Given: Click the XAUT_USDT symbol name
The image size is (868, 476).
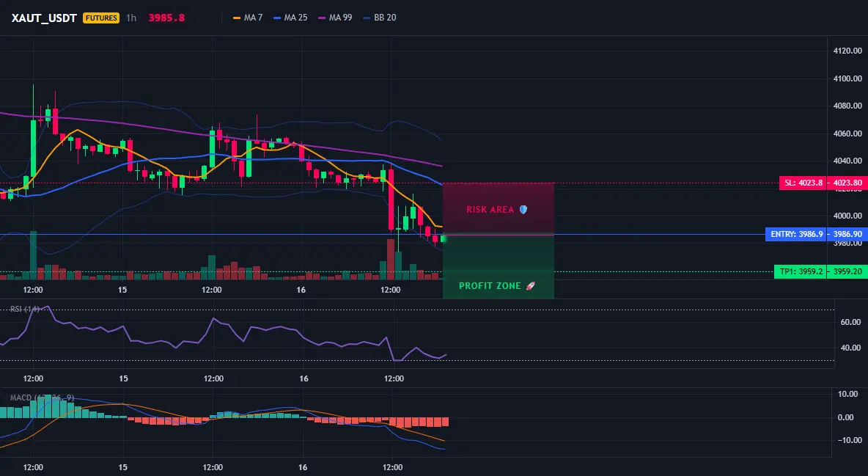Looking at the screenshot, I should coord(44,18).
